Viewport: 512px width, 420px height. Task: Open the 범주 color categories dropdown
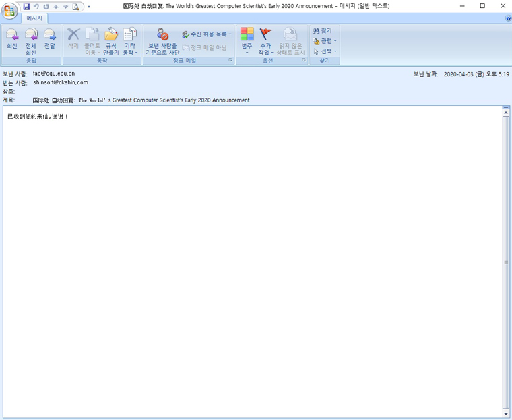247,40
